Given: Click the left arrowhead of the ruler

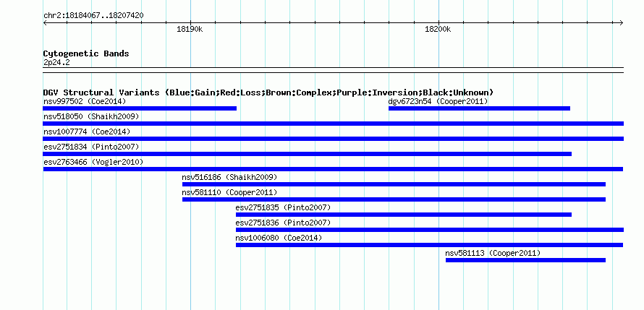Looking at the screenshot, I should pyautogui.click(x=45, y=22).
